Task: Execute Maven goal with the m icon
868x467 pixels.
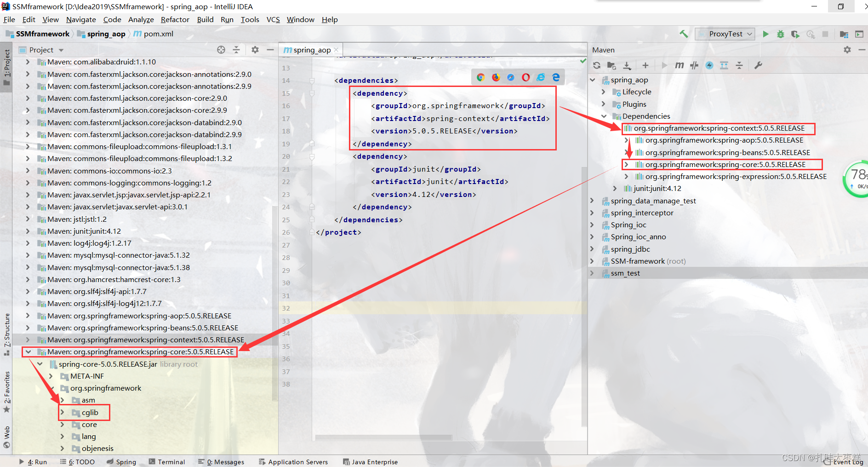Action: point(680,65)
